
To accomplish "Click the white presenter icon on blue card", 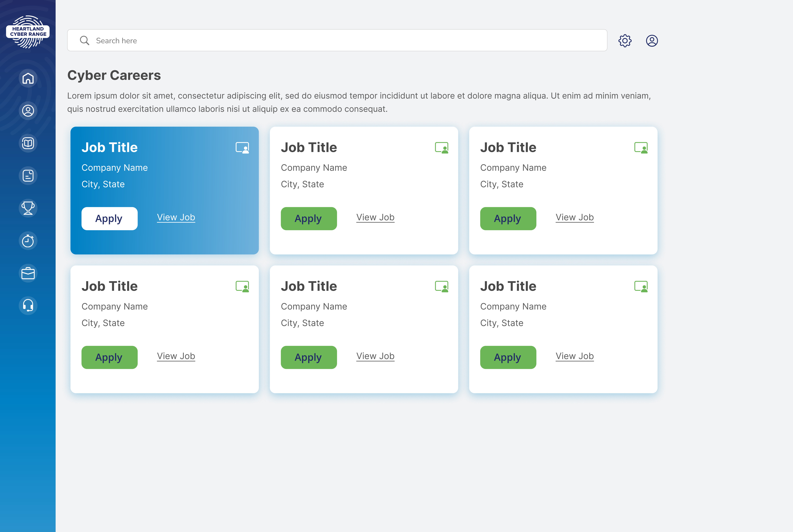I will pyautogui.click(x=243, y=148).
